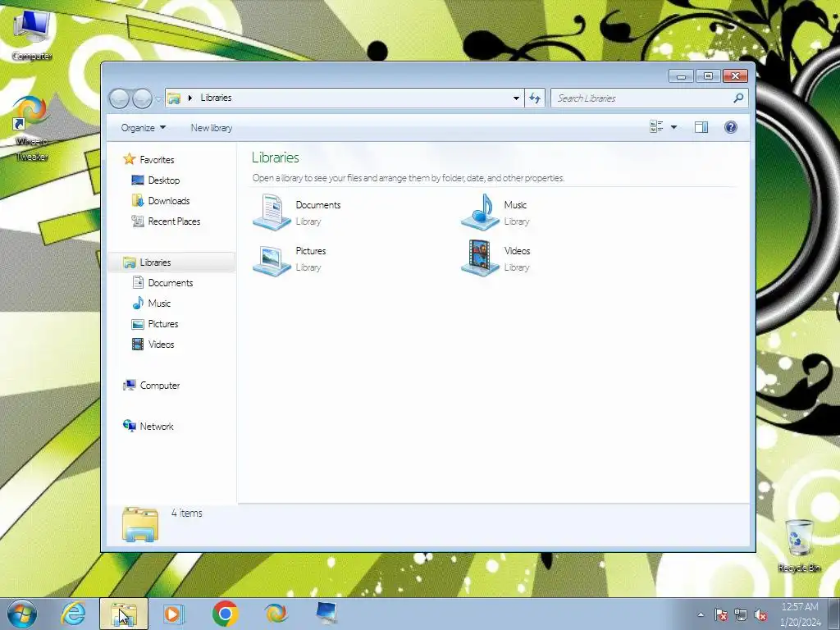Click the folder icon in address bar
This screenshot has width=840, height=630.
174,98
